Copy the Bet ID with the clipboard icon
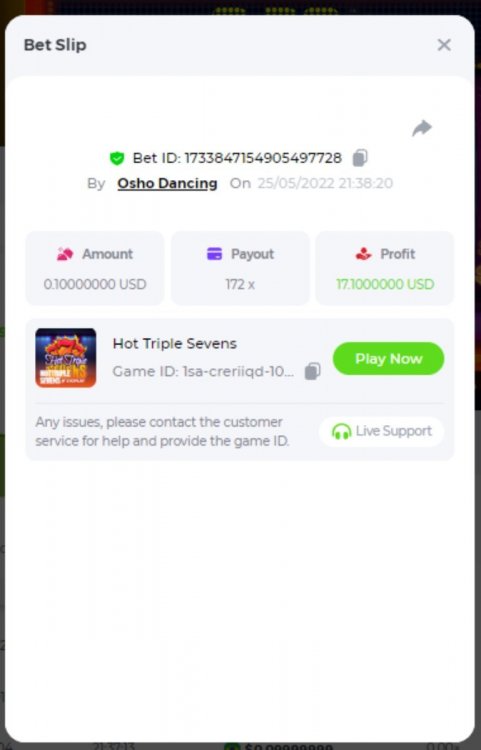Screen dimensions: 481x750 click(360, 158)
